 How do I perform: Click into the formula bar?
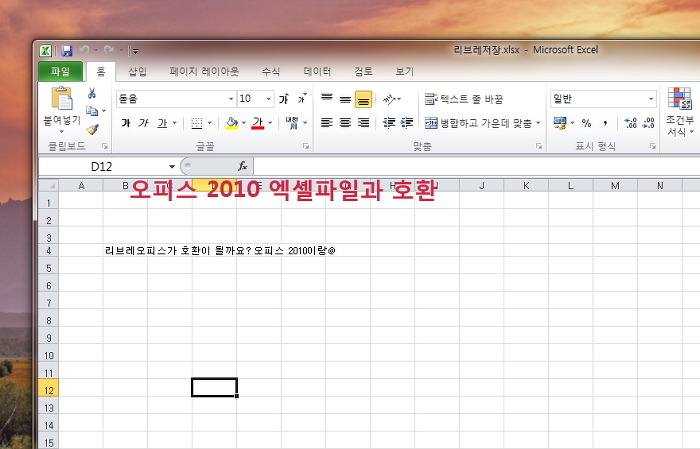pyautogui.click(x=476, y=166)
